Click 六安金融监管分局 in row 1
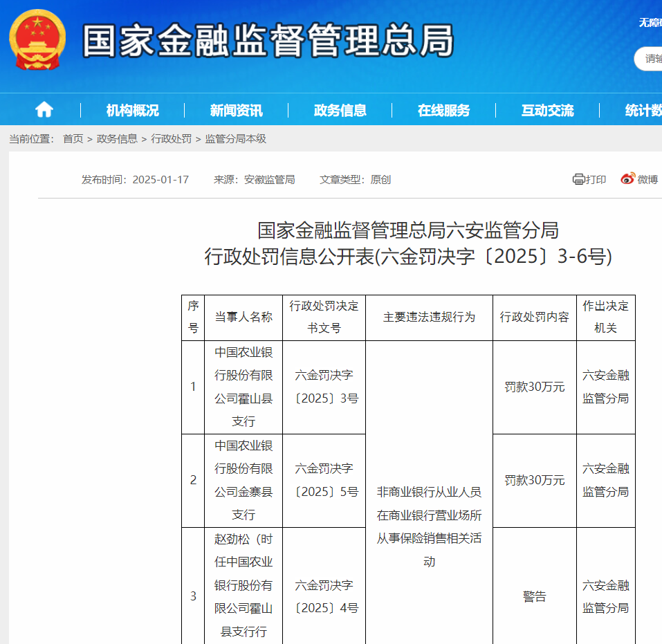Viewport: 662px width, 644px height. point(606,387)
